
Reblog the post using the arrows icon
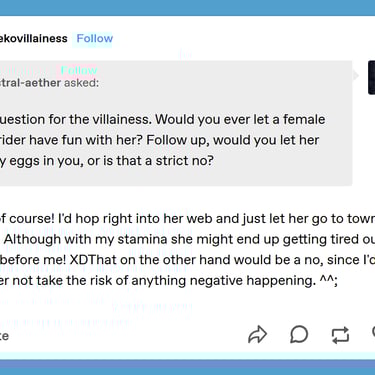(340, 335)
